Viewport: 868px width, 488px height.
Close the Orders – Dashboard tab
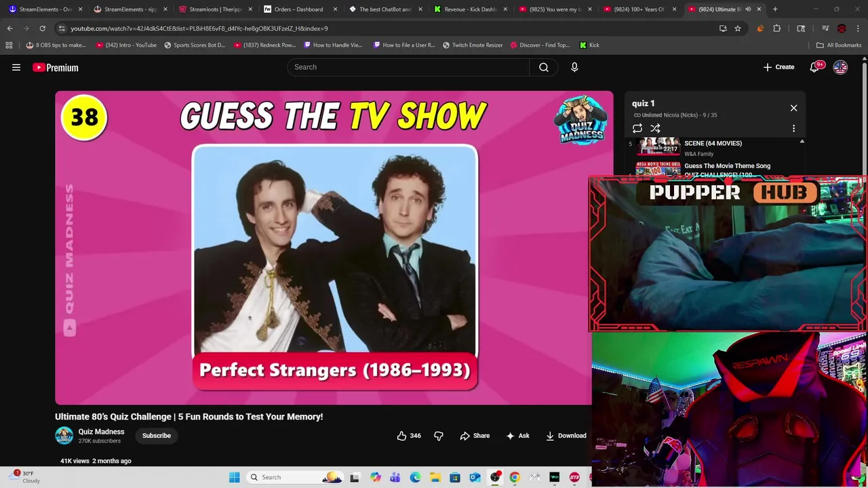[335, 9]
